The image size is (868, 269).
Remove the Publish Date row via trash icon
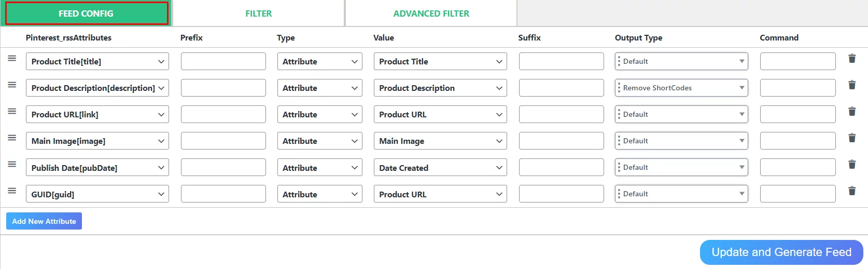click(x=851, y=165)
